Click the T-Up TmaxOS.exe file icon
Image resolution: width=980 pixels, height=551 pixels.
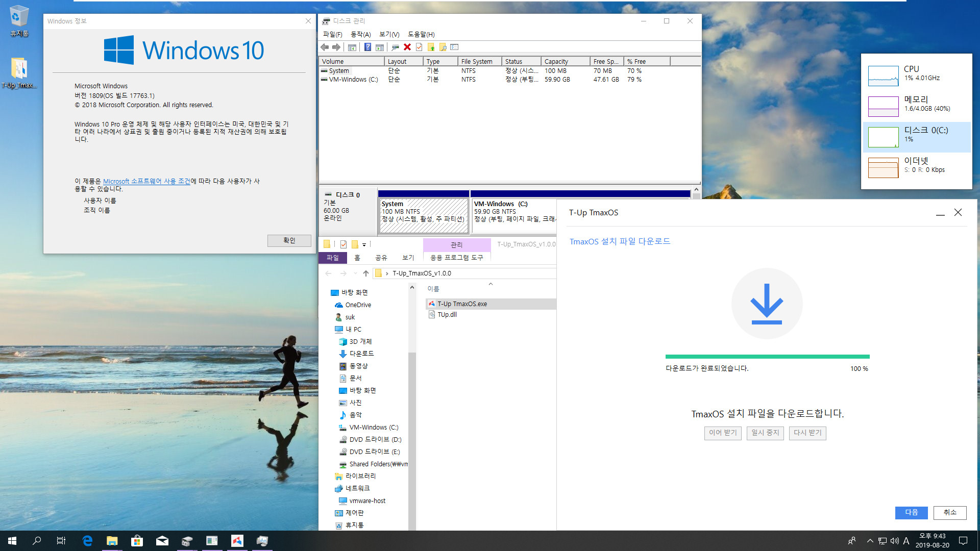tap(431, 304)
